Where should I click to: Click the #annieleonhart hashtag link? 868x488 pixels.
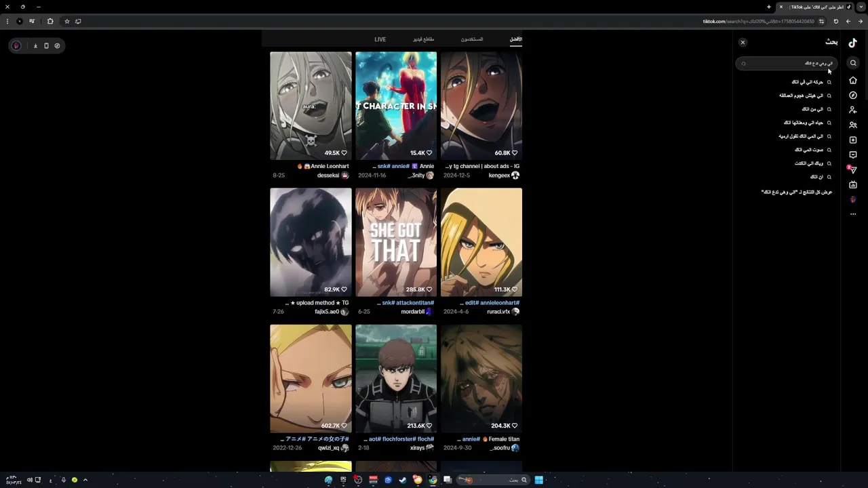coord(500,303)
